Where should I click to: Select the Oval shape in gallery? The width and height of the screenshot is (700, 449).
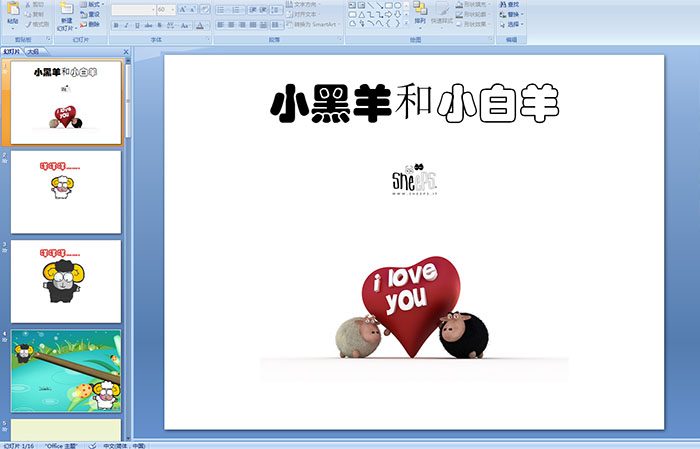397,5
